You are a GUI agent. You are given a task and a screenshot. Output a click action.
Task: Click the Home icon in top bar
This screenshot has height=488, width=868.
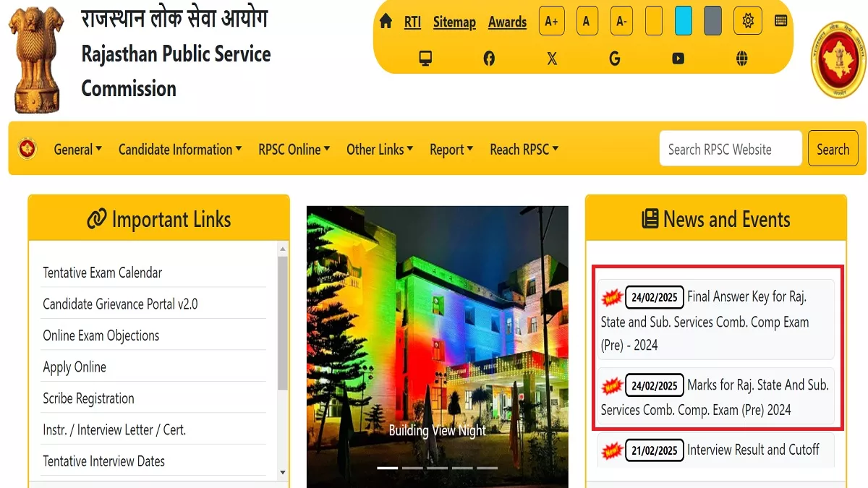[386, 22]
